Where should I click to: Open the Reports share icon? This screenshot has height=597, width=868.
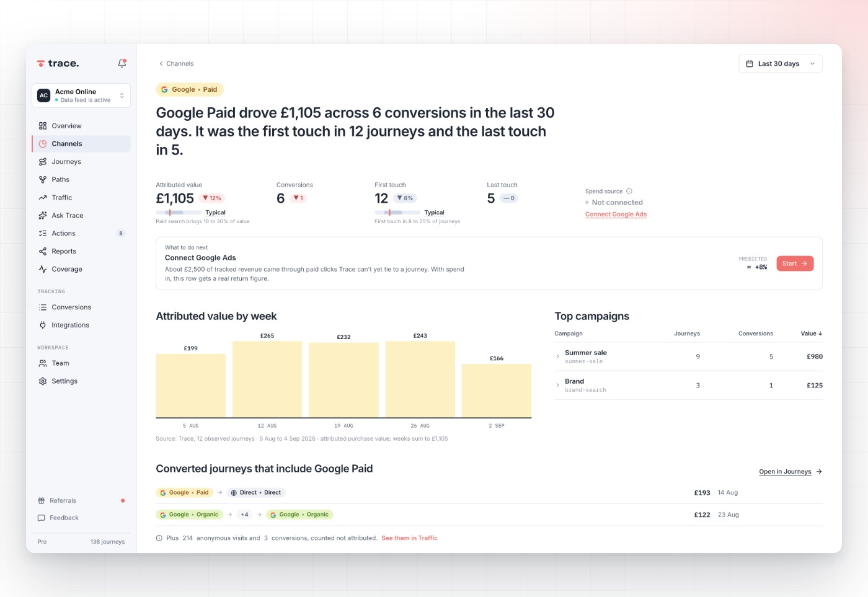click(43, 252)
